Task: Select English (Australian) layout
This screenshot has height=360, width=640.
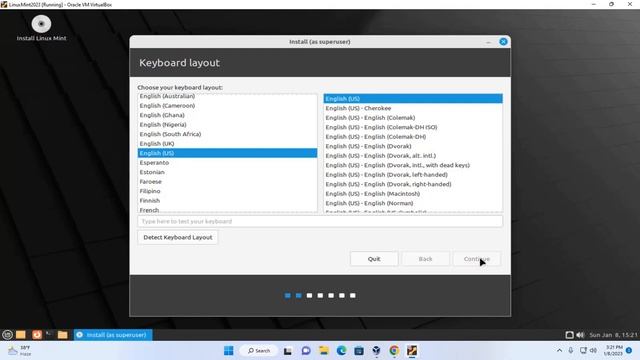Action: (x=227, y=96)
